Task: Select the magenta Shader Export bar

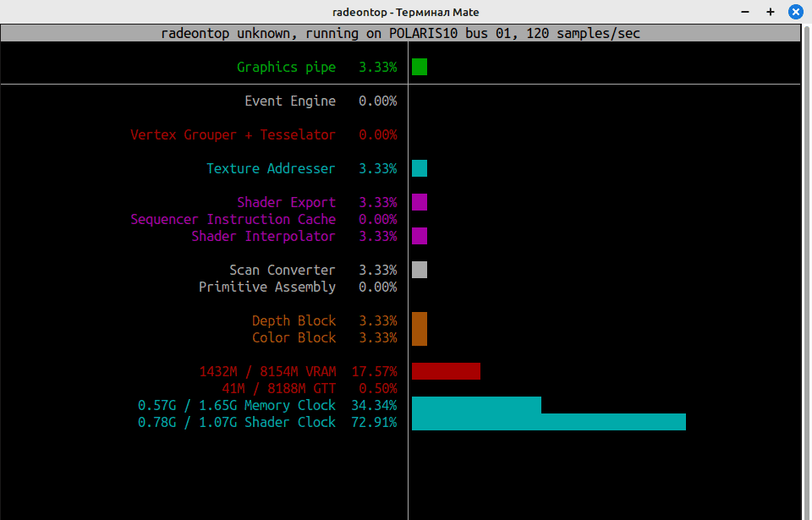Action: [420, 202]
